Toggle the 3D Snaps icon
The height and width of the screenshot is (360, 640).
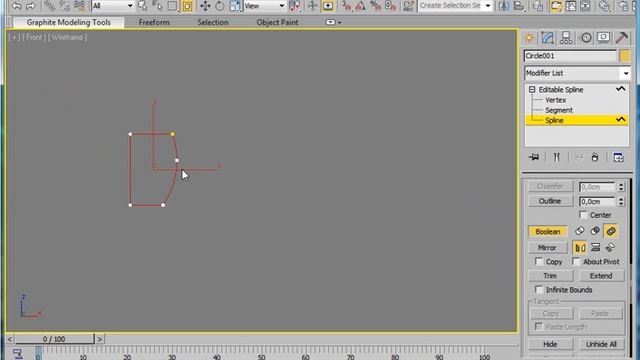coord(347,6)
